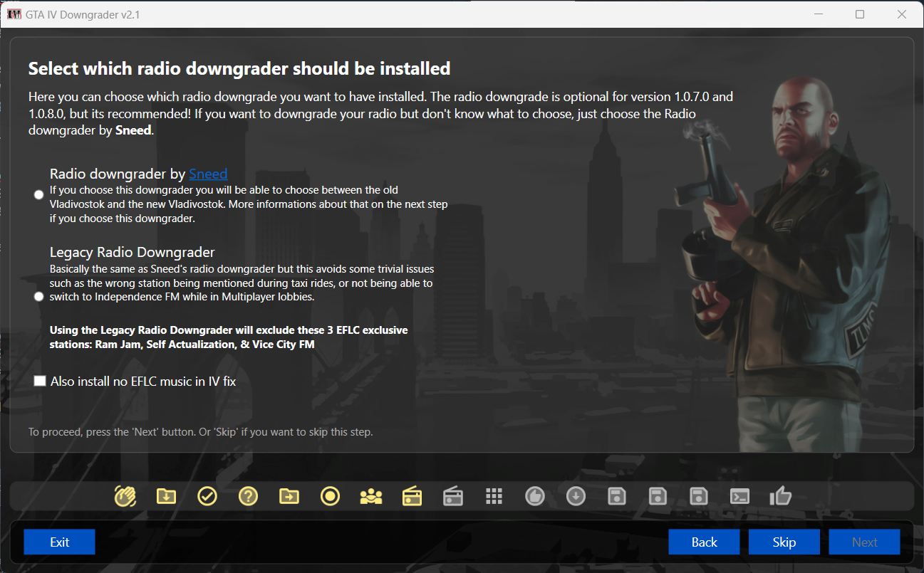Go to the folder with arrow step icon
The image size is (924, 573).
click(x=289, y=496)
